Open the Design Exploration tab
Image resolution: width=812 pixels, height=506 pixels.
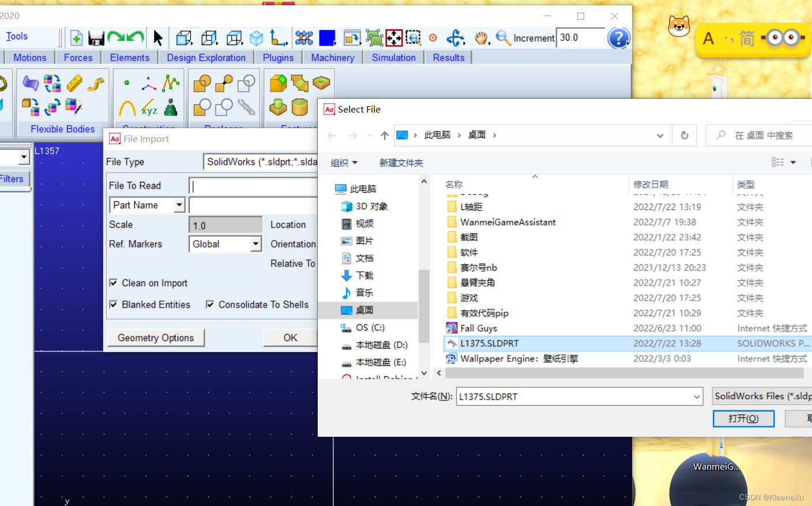click(x=206, y=58)
